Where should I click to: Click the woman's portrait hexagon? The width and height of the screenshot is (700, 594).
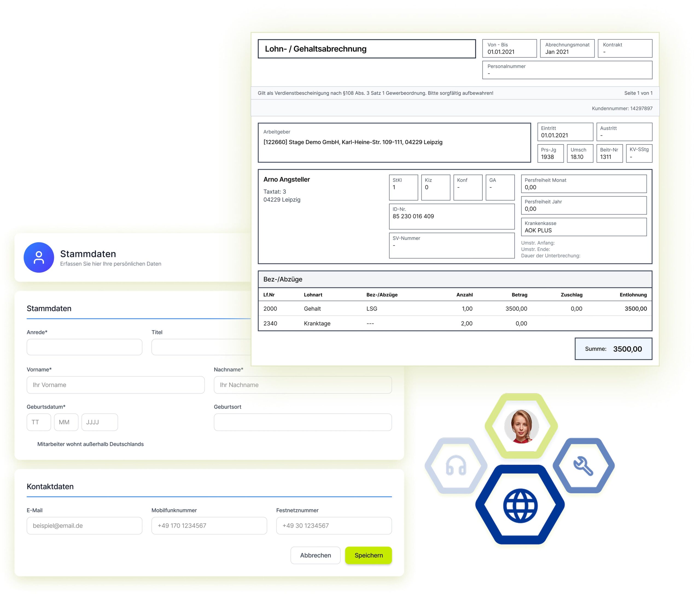point(521,426)
